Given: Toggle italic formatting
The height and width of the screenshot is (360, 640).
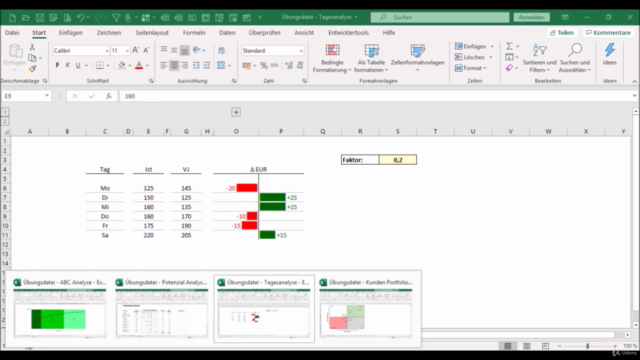Looking at the screenshot, I should point(67,65).
